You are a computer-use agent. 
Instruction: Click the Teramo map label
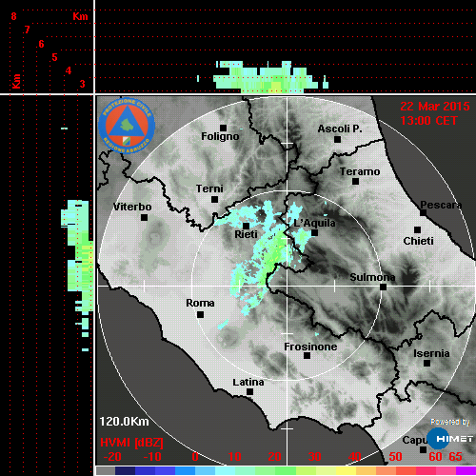[360, 171]
